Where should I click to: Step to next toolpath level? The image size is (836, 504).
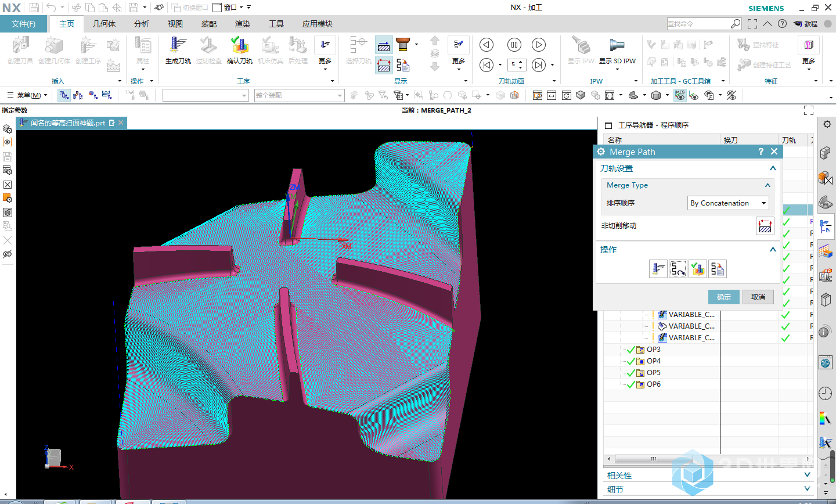539,65
